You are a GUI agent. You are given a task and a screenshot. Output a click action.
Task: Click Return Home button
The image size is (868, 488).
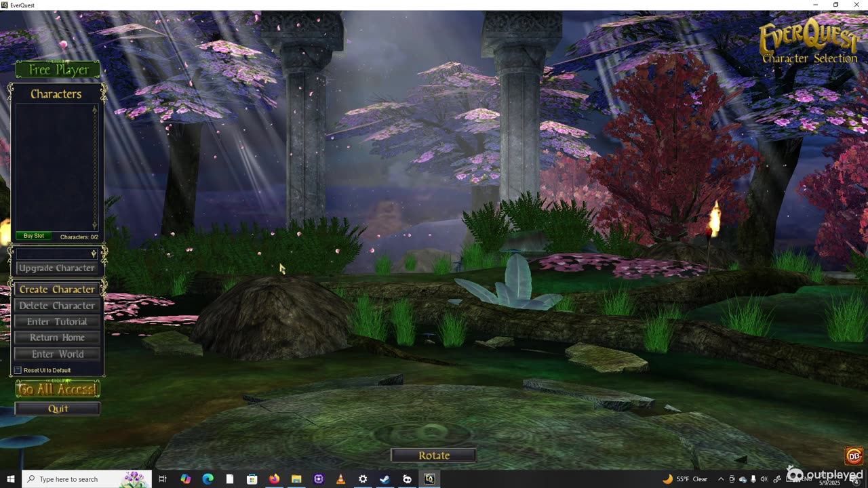[x=57, y=338]
